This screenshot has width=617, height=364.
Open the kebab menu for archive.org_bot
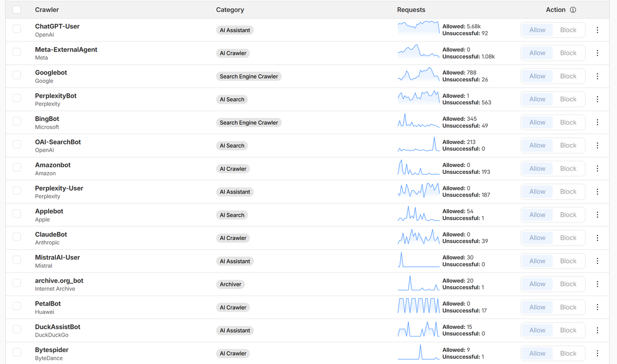[597, 284]
